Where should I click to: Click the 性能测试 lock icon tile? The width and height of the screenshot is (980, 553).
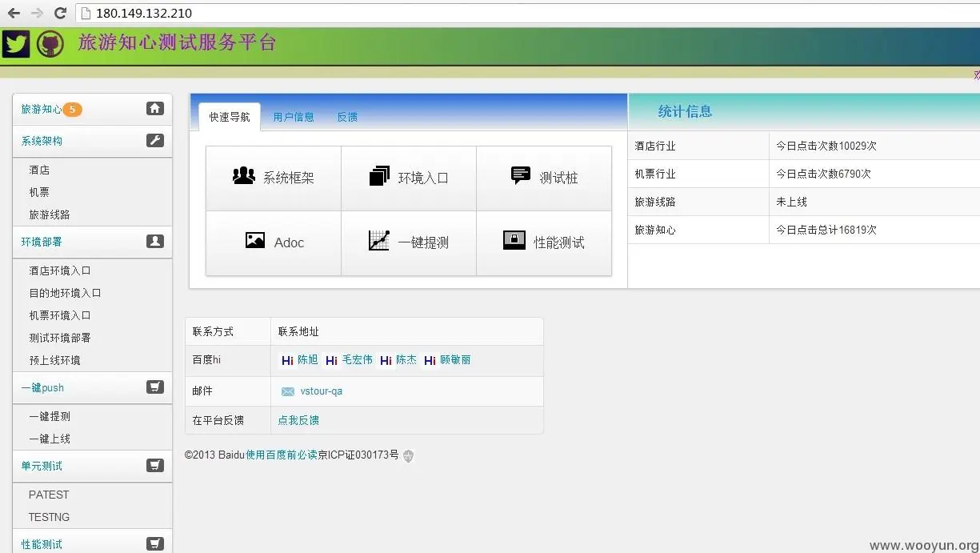point(515,240)
